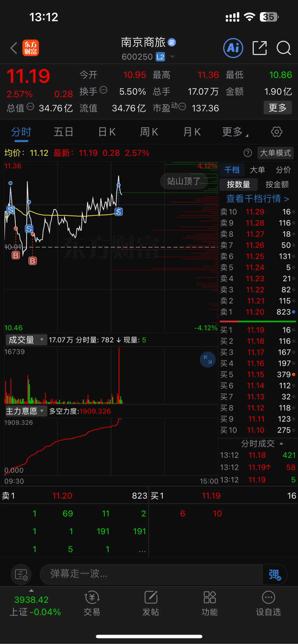
Task: Select the 分价 tab
Action: [x=283, y=170]
